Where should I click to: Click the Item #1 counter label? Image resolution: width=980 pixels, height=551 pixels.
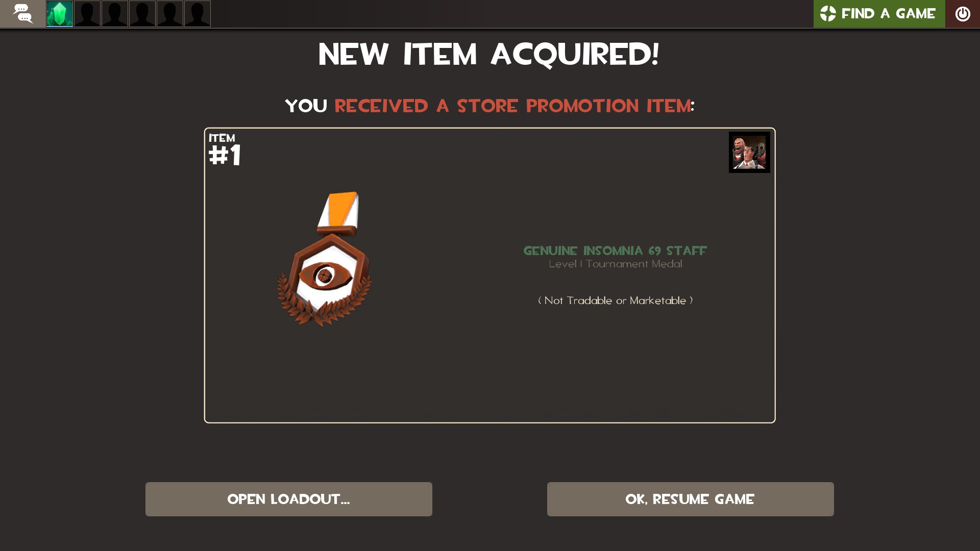(225, 149)
